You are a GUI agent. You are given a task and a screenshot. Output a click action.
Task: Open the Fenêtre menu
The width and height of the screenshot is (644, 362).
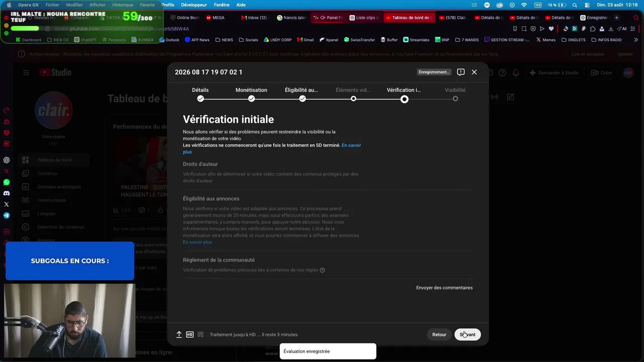point(221,5)
